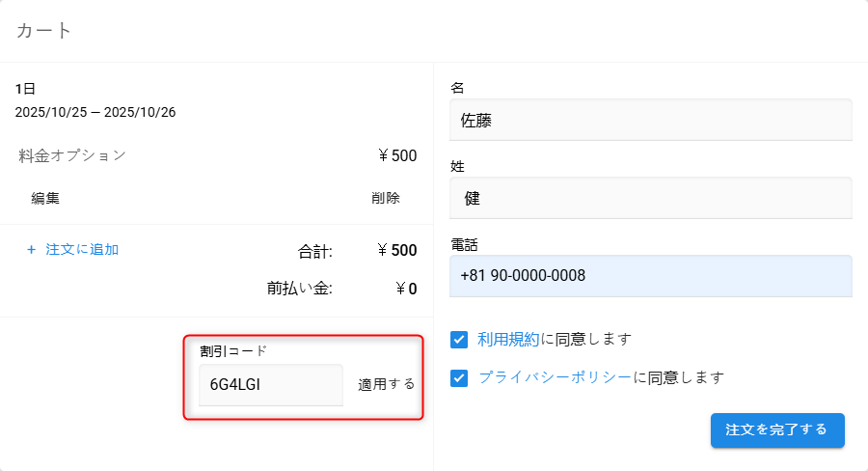Click the 名 field containing 佐藤
Screen dimensions: 868x471
pyautogui.click(x=651, y=120)
